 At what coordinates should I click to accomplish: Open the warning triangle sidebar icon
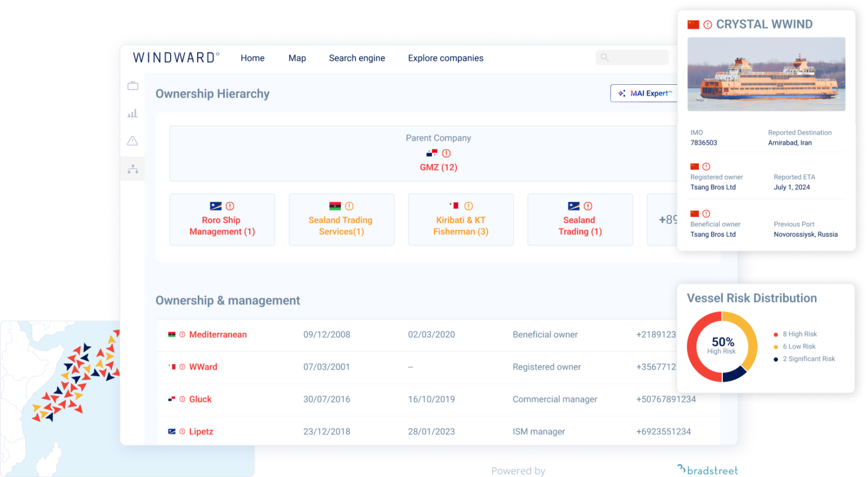tap(133, 141)
